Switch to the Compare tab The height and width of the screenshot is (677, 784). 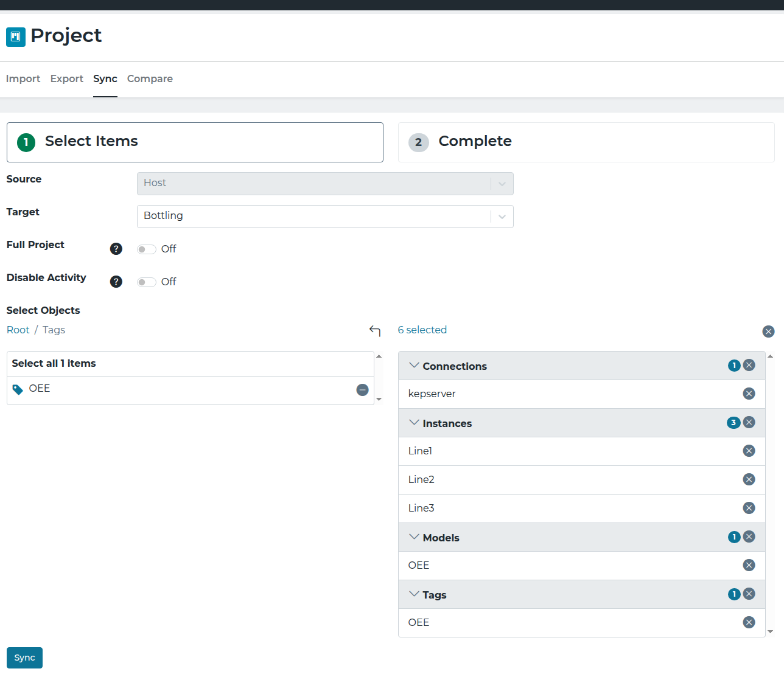150,78
